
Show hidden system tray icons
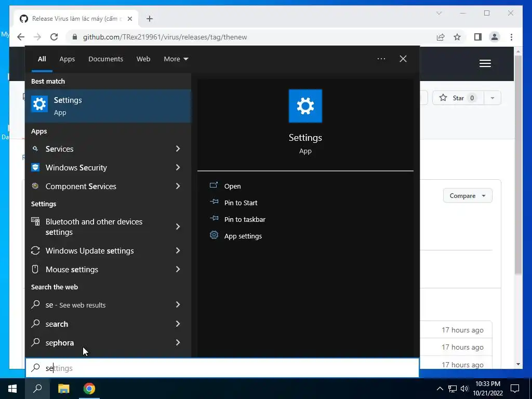point(440,389)
